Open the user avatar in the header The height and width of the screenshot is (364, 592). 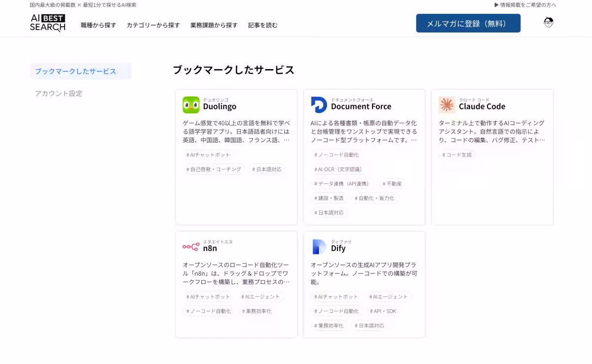coord(548,22)
